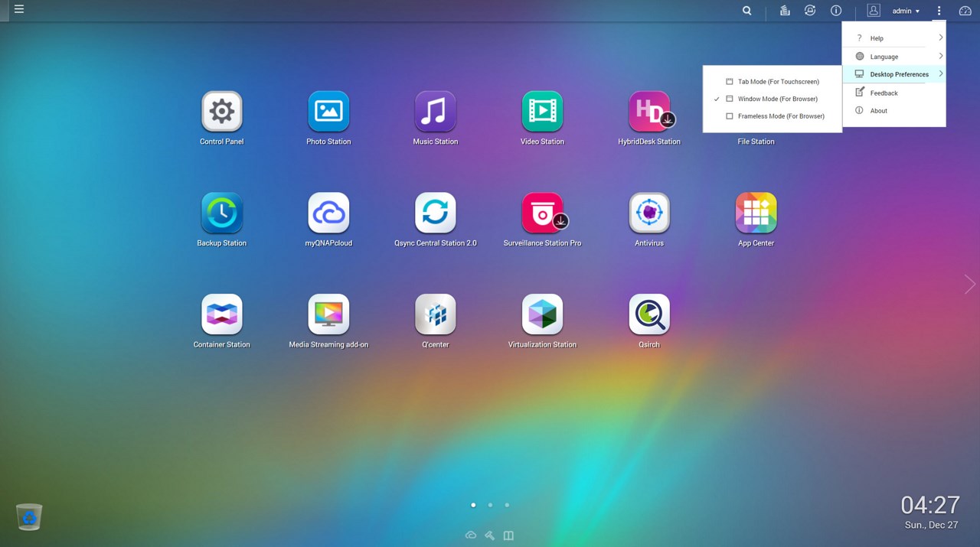Choose About from the options menu
Viewport: 980px width, 547px height.
point(894,111)
